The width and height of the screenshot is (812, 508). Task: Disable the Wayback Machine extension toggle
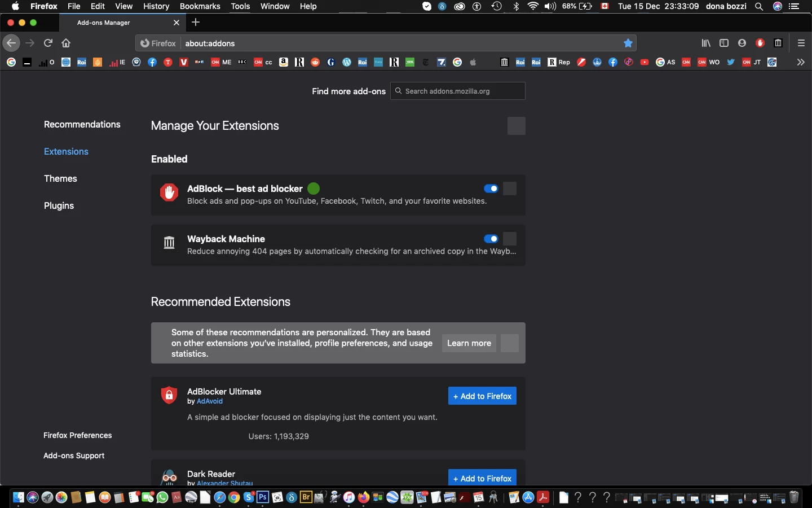point(491,239)
